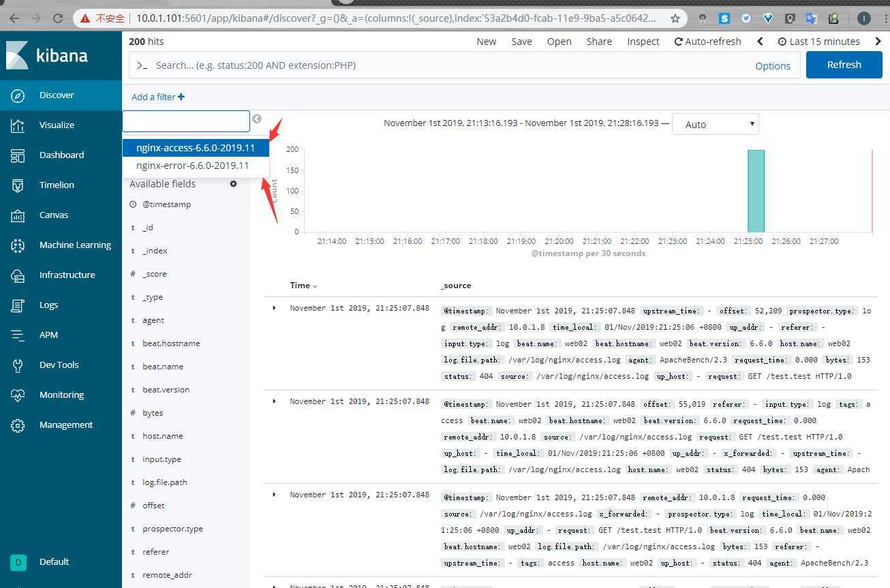
Task: Click the browser address bar URL
Action: [x=397, y=18]
